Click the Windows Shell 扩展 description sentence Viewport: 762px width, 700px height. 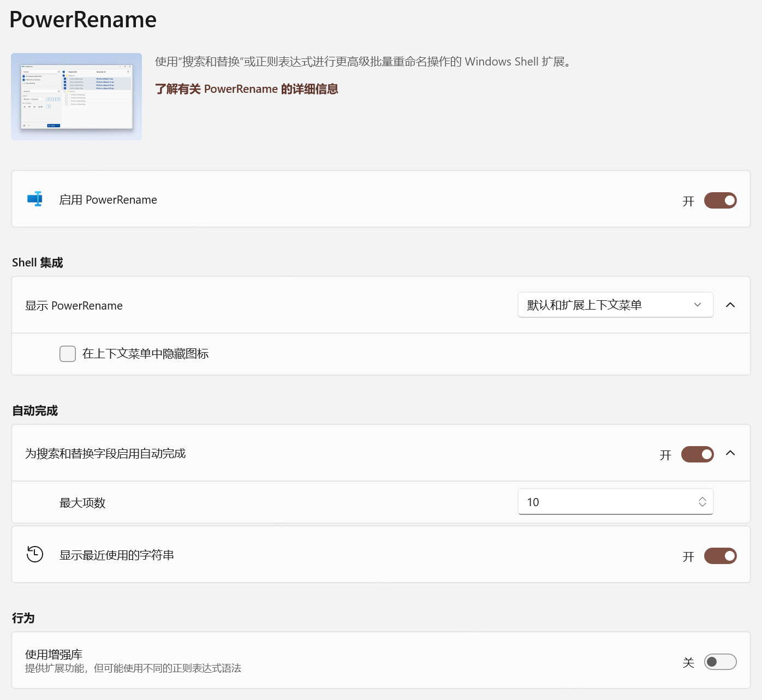point(364,62)
